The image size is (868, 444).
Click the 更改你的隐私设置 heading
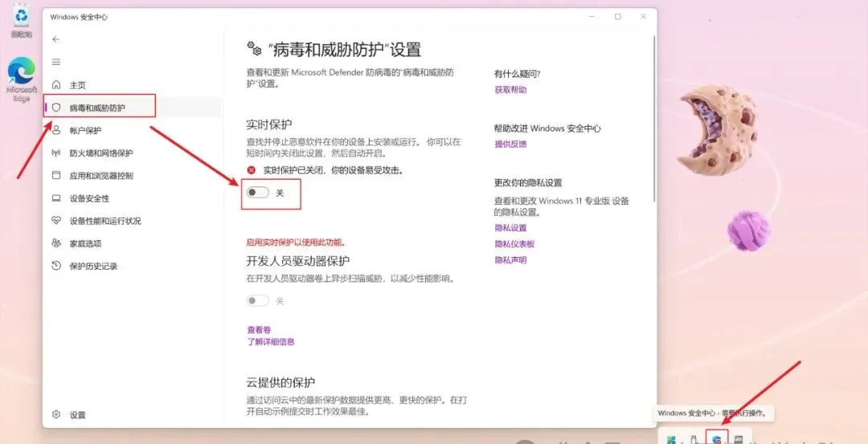[x=528, y=182]
